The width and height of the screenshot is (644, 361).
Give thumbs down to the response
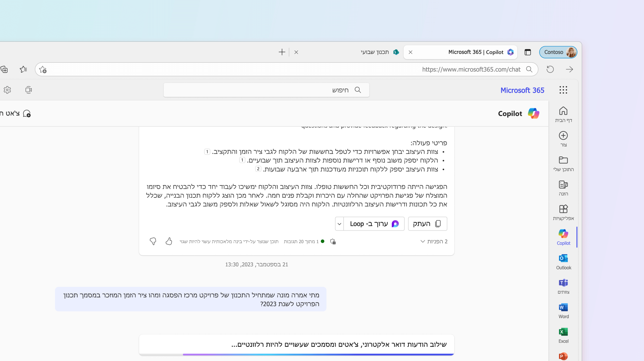point(153,241)
